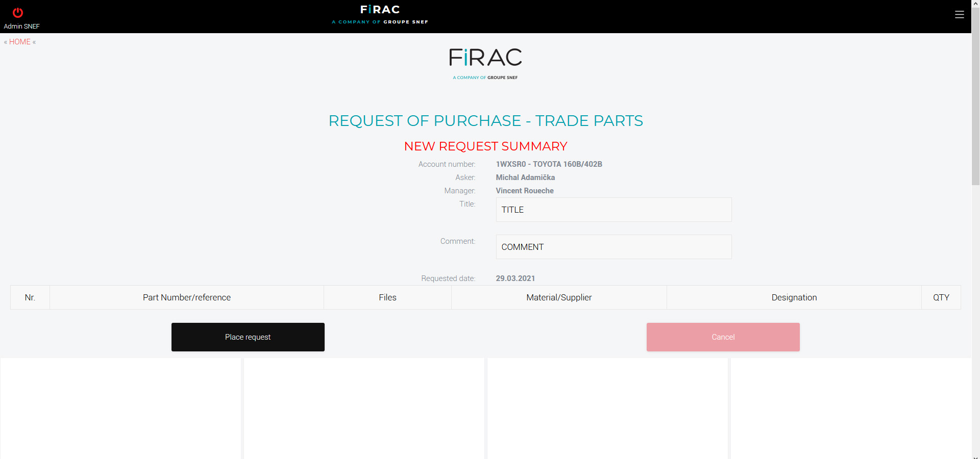Click the red power logout icon
This screenshot has height=459, width=980.
click(x=18, y=13)
